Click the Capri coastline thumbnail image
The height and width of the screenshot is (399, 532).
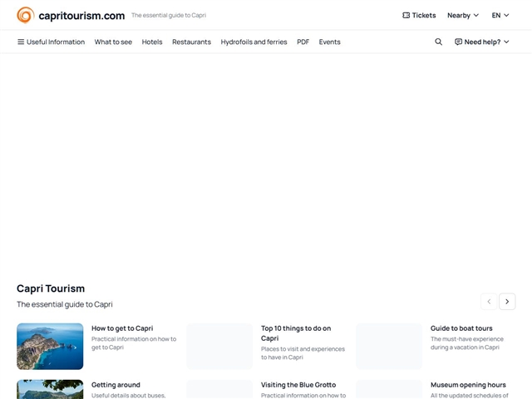tap(50, 346)
